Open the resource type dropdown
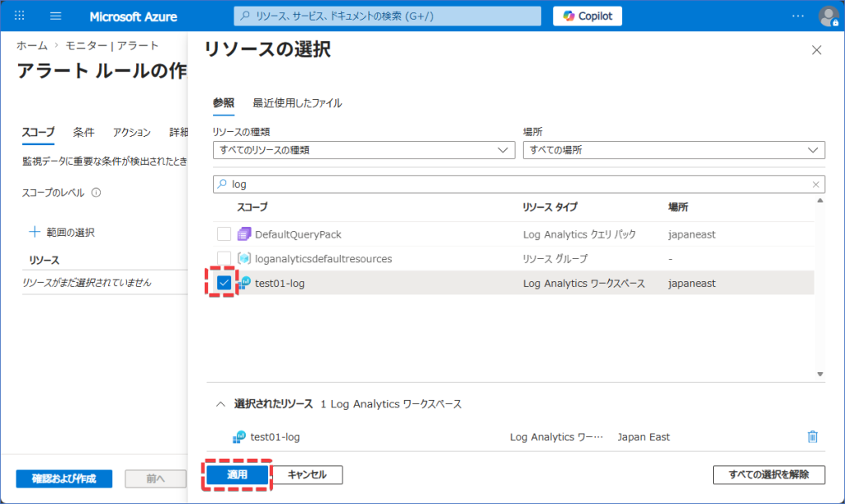The width and height of the screenshot is (845, 504). 364,150
